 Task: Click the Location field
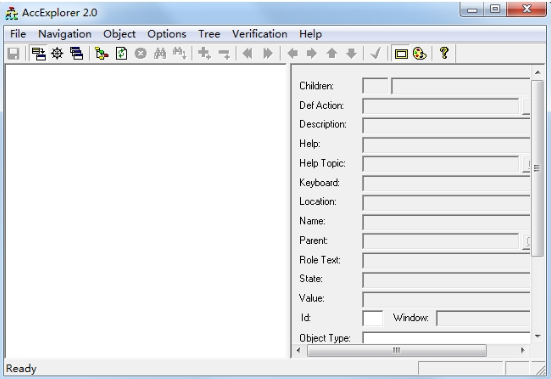[446, 202]
